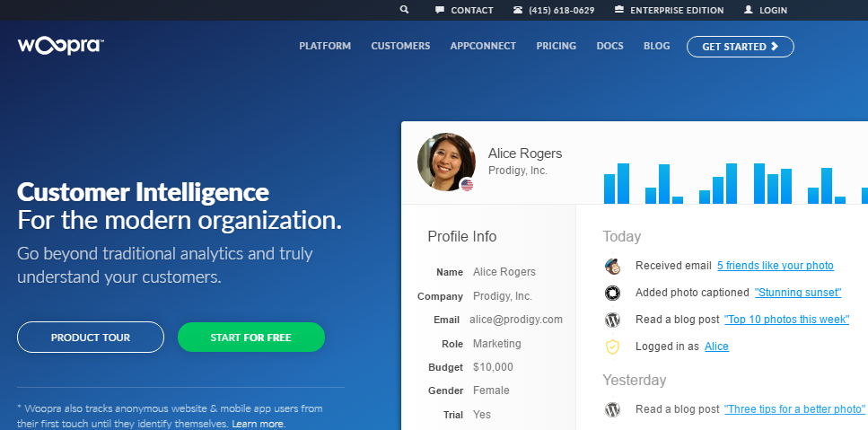
Task: Click the camera aperture icon by Added photo
Action: pos(612,293)
